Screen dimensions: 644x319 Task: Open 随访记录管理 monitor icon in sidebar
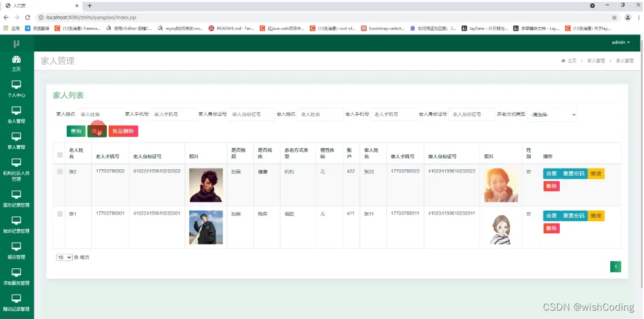tap(16, 298)
